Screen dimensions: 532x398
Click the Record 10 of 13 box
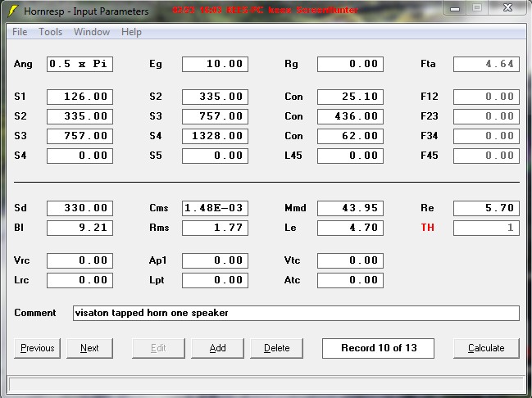[379, 348]
